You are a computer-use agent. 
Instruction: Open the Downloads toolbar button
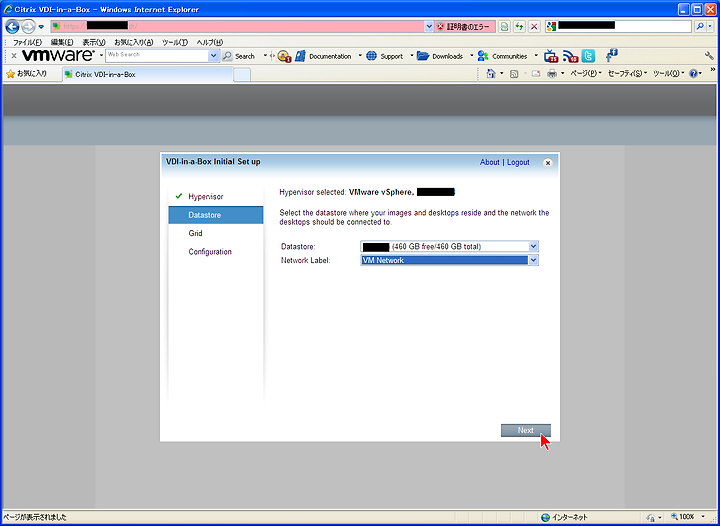click(440, 56)
